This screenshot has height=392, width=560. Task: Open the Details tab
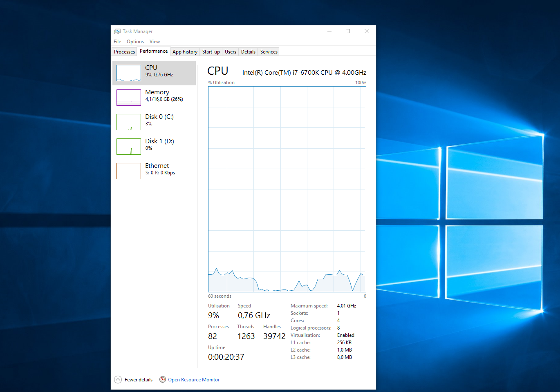click(248, 51)
